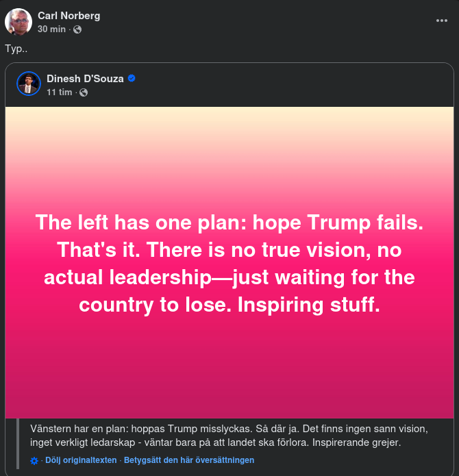This screenshot has height=476, width=459.
Task: Click the globe icon beside 30 min
Action: coord(77,29)
